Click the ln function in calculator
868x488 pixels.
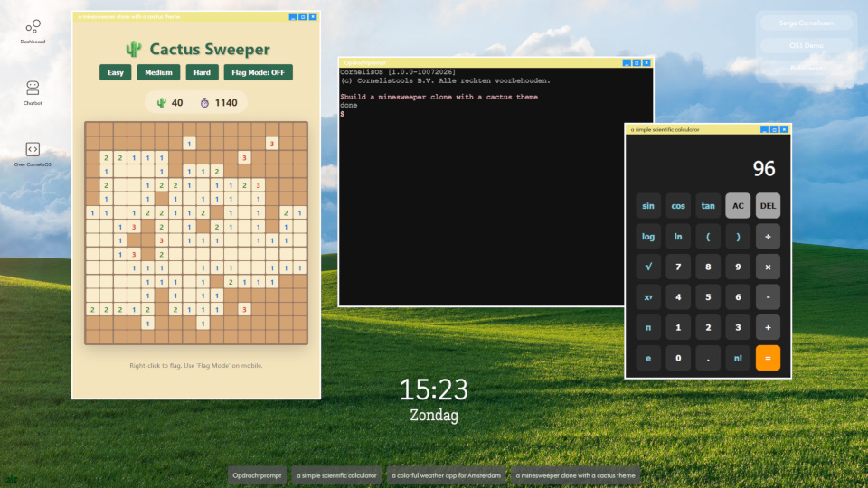pos(678,236)
